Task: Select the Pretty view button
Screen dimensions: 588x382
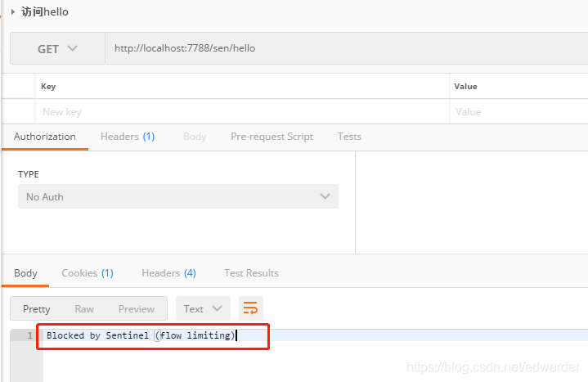Action: 36,309
